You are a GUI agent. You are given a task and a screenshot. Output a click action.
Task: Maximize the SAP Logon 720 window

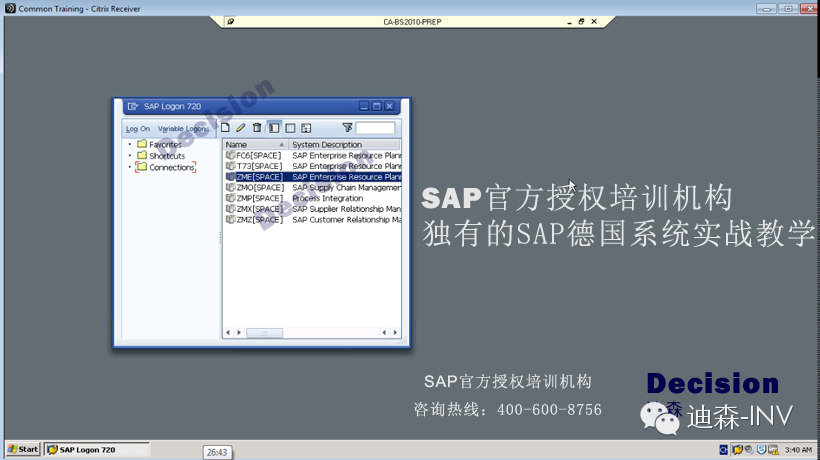(x=377, y=106)
